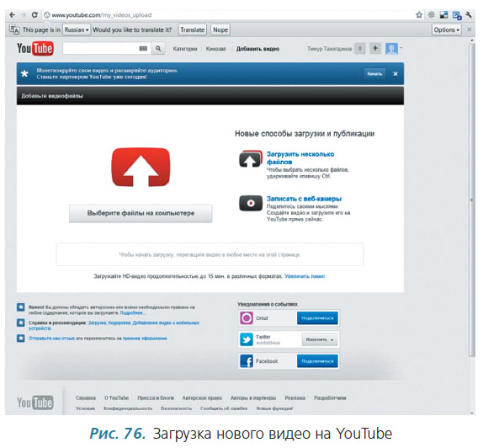Click the Facebook icon
This screenshot has height=448, width=483.
click(247, 361)
